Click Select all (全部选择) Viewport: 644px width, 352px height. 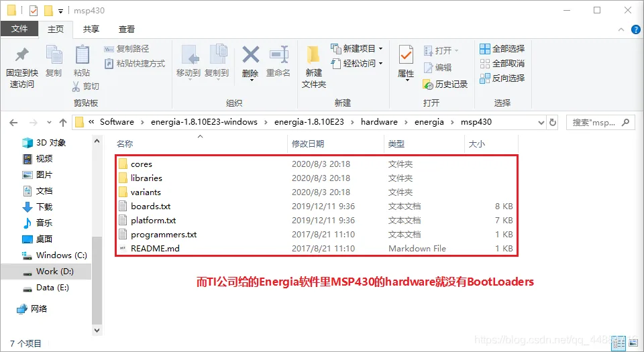(x=502, y=49)
